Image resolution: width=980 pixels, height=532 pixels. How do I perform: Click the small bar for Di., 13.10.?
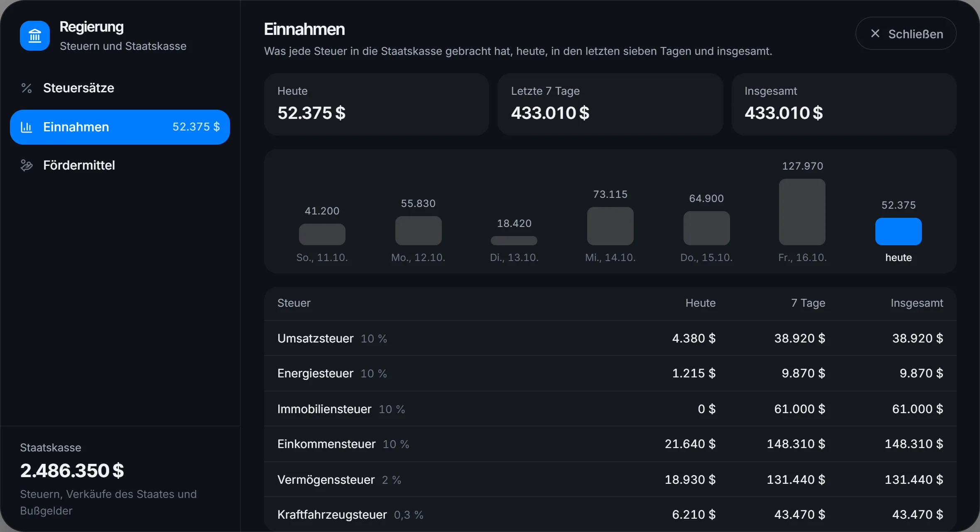pos(514,241)
